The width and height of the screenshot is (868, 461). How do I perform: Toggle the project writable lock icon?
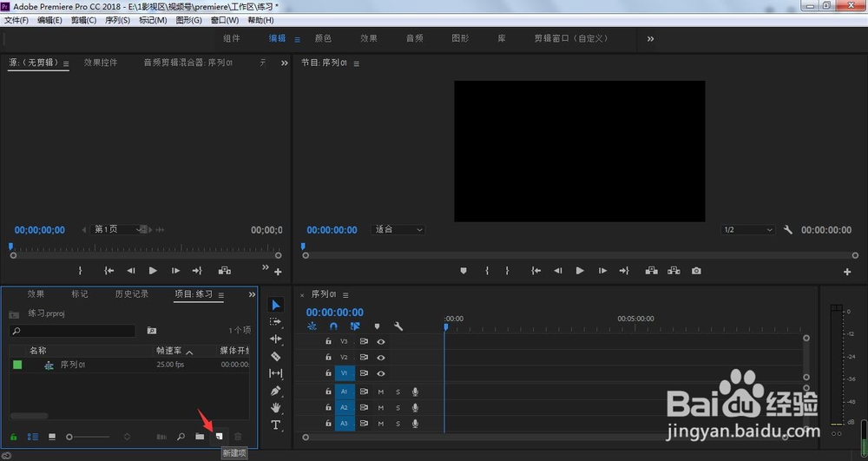pyautogui.click(x=14, y=437)
